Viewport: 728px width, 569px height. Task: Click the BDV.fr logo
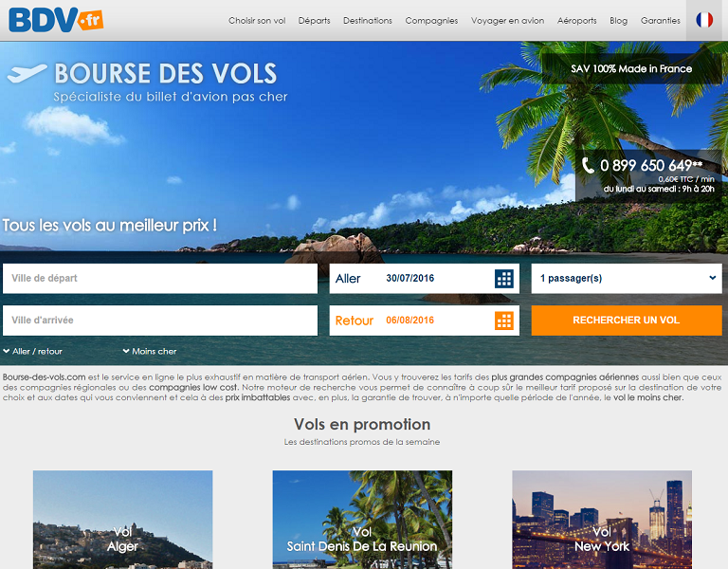tap(56, 20)
